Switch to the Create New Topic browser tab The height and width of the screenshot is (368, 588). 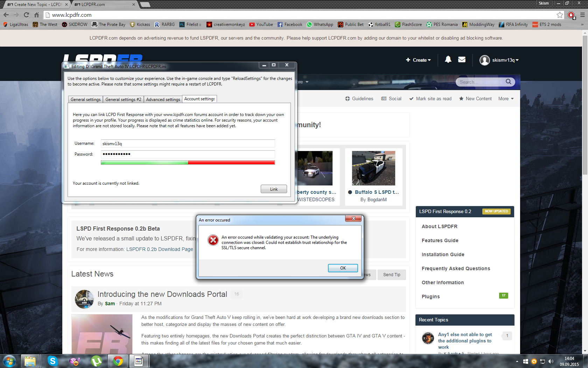(37, 5)
